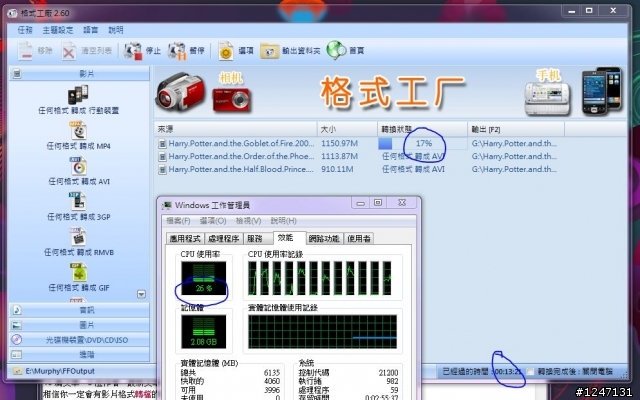Switch to the 處理程序 tab
This screenshot has height=400, width=640.
(x=224, y=239)
